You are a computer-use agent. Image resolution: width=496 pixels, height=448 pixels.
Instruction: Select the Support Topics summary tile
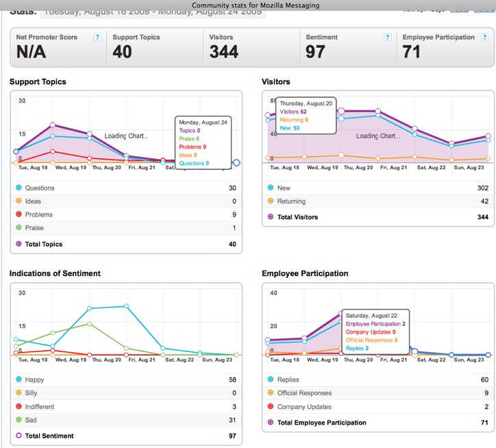154,47
